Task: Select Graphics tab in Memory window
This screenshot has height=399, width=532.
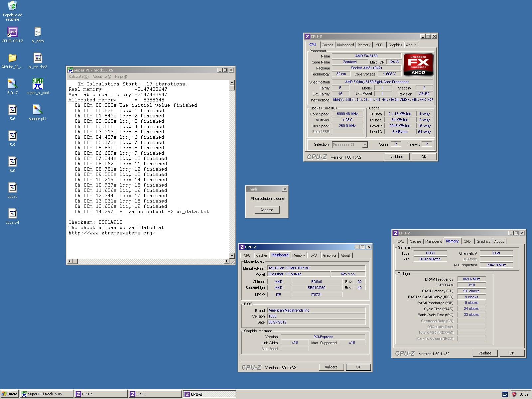Action: point(483,241)
